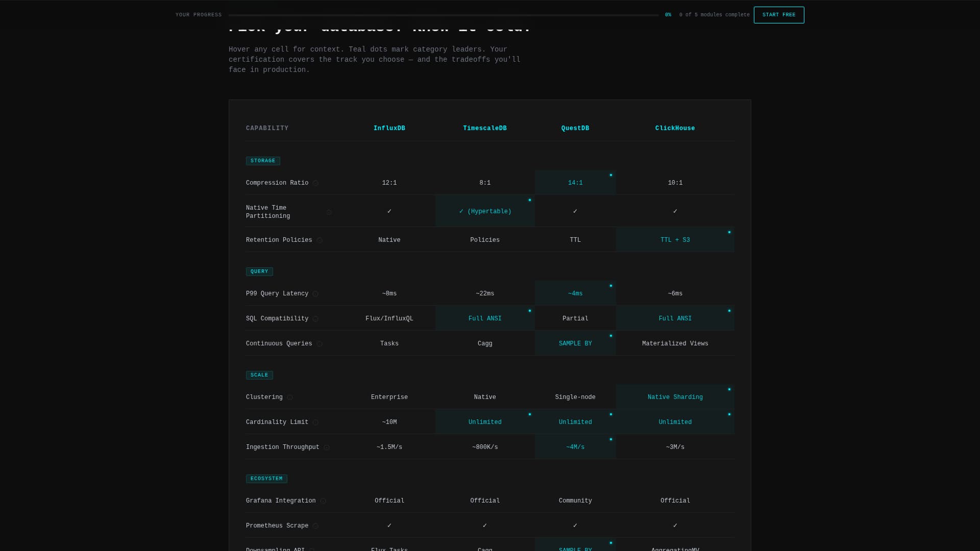Click QuestDB's 'Community' Grafana cell

575,500
